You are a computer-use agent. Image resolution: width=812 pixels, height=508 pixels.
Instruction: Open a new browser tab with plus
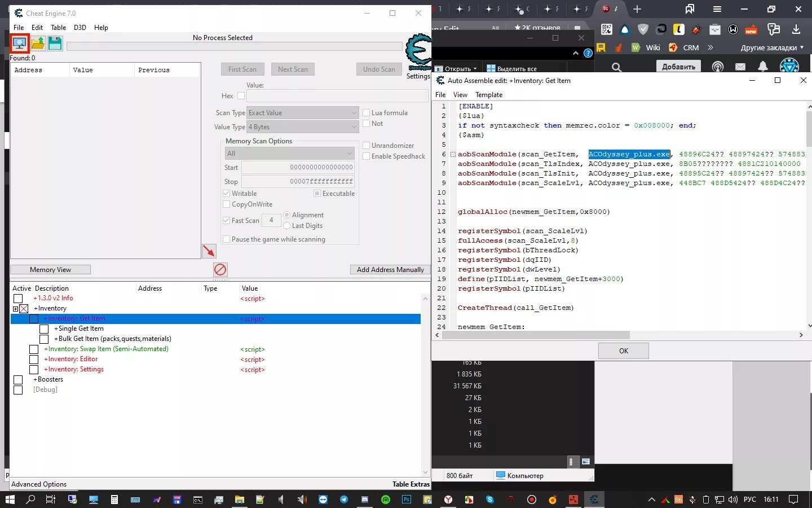(x=637, y=9)
